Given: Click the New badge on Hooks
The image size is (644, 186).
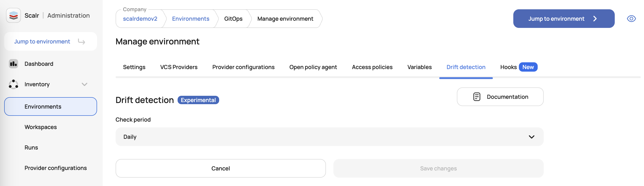Looking at the screenshot, I should click(528, 67).
